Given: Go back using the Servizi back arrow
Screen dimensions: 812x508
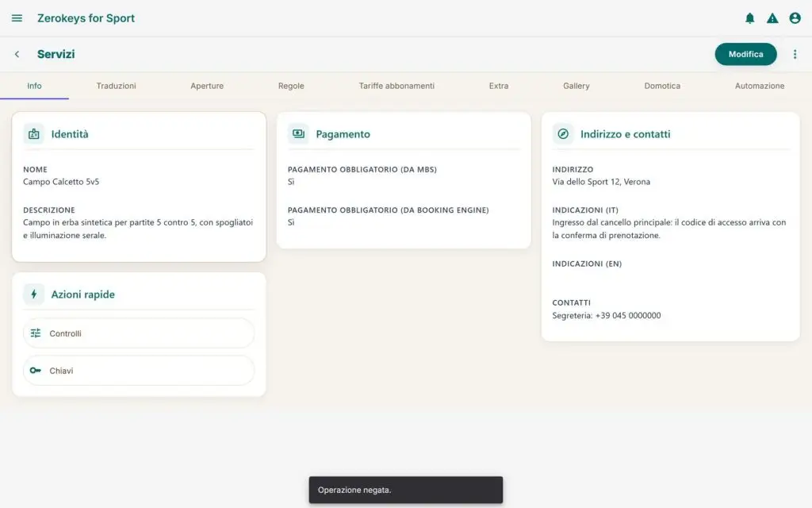Looking at the screenshot, I should (x=17, y=54).
